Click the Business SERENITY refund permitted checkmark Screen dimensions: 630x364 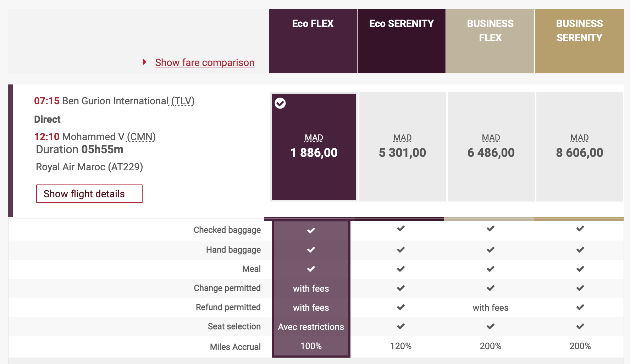click(580, 307)
